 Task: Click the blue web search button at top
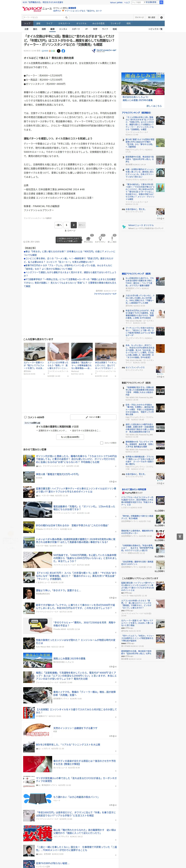(x=161, y=2)
